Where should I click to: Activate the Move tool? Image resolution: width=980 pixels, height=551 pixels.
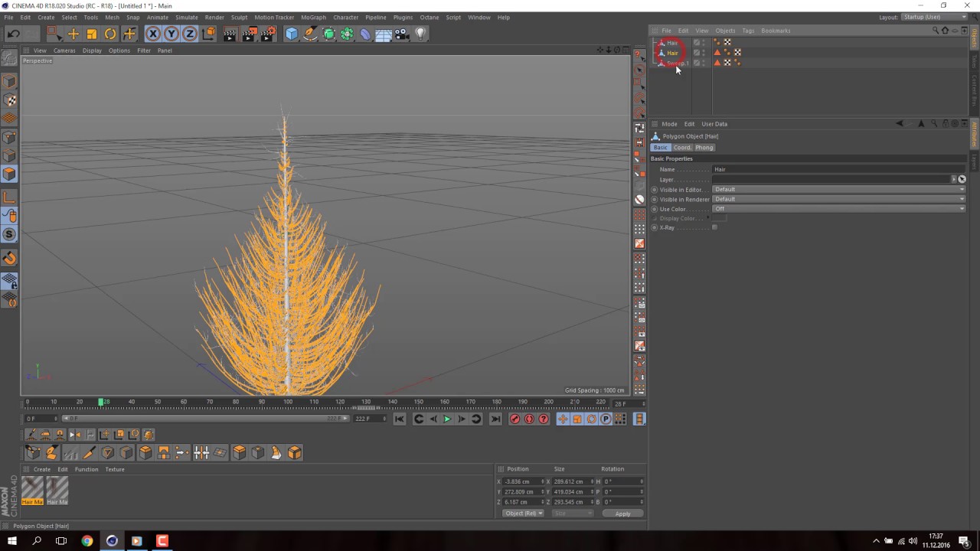(x=73, y=34)
